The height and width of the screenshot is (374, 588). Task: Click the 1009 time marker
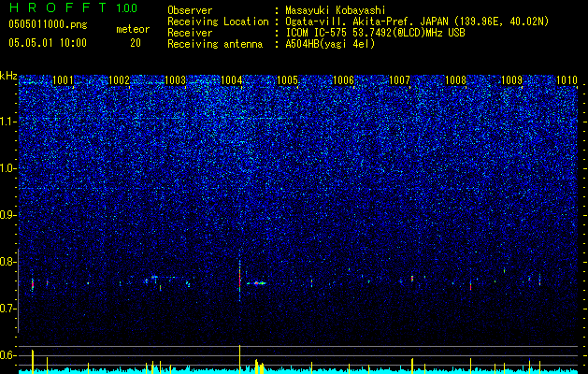(x=512, y=79)
